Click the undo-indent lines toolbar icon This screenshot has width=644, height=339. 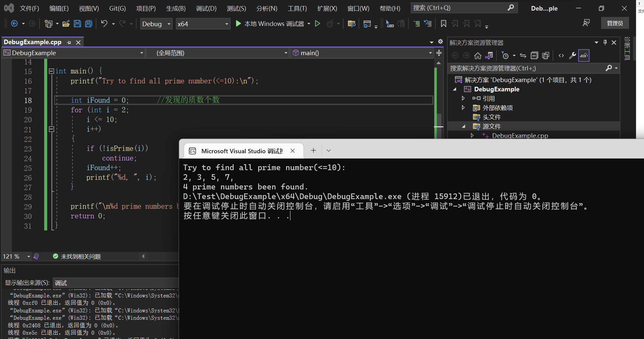click(x=428, y=24)
